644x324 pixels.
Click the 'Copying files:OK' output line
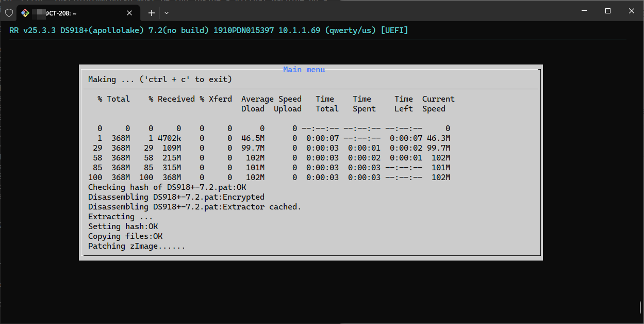(x=125, y=236)
